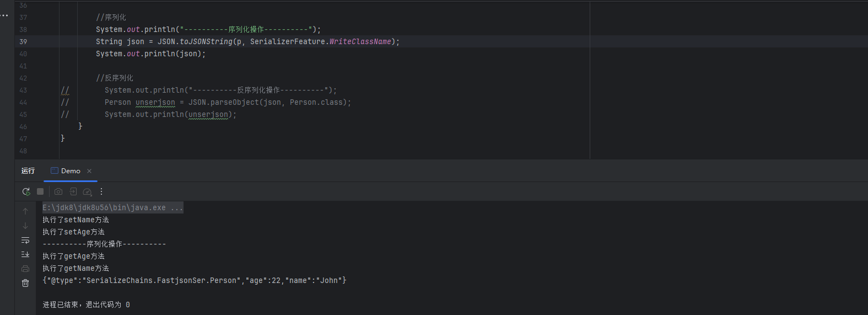This screenshot has height=315, width=868.
Task: Click the camera thread dump icon
Action: (x=58, y=191)
